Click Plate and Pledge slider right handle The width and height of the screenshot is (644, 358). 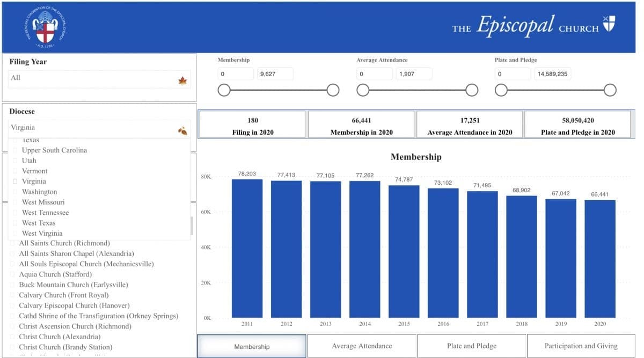(610, 90)
